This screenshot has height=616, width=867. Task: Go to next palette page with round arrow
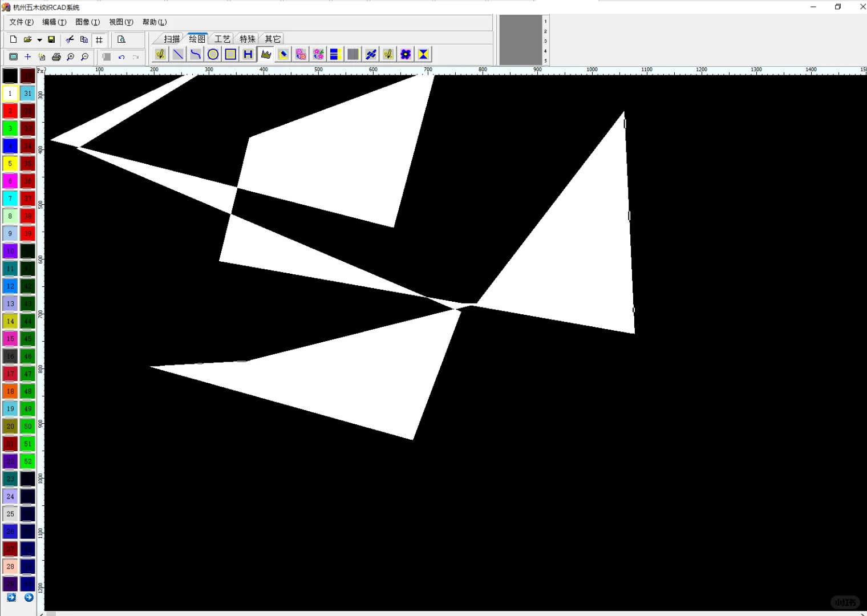click(x=29, y=597)
